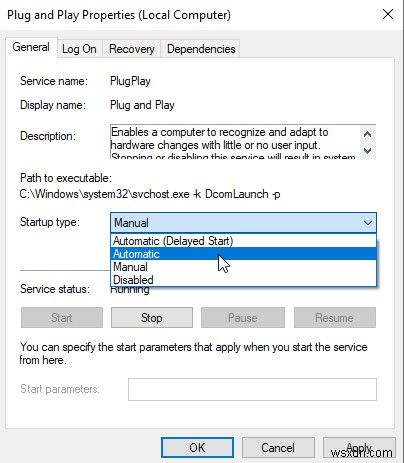Viewport: 404px width, 463px height.
Task: Confirm changes with the OK button
Action: [x=197, y=448]
